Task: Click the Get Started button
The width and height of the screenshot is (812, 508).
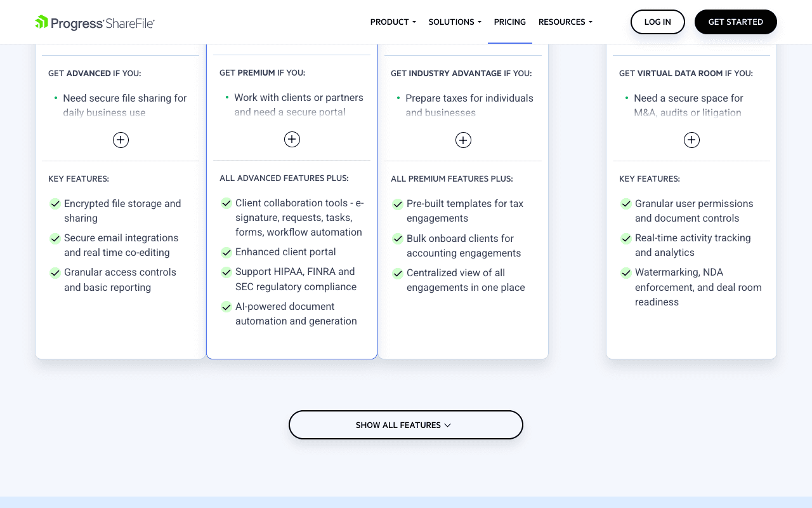Action: pos(736,22)
